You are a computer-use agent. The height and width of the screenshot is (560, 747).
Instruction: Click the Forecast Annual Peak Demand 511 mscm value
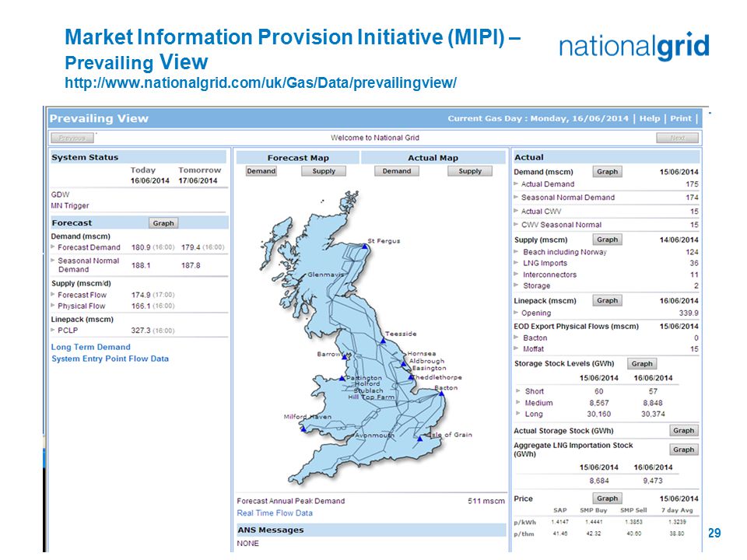486,501
